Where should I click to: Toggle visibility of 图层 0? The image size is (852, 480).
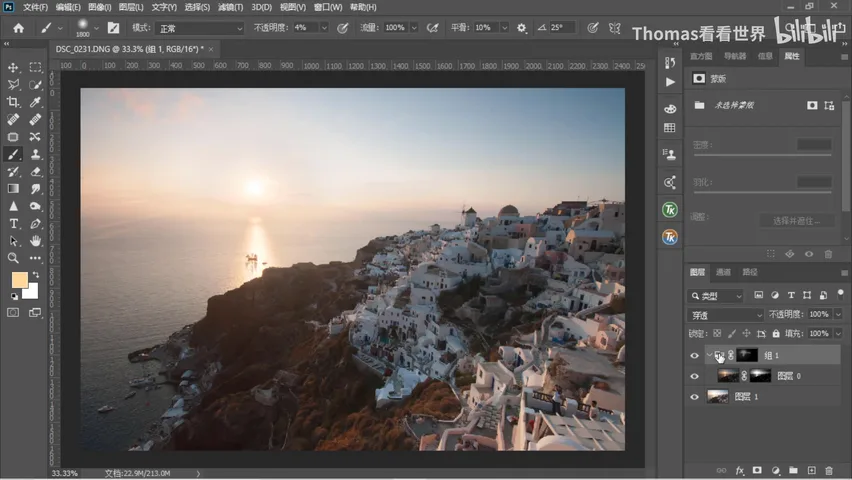click(694, 376)
